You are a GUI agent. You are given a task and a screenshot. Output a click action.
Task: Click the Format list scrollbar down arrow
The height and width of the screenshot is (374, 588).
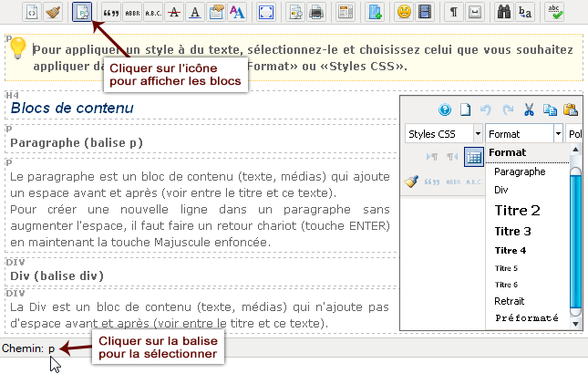click(575, 323)
